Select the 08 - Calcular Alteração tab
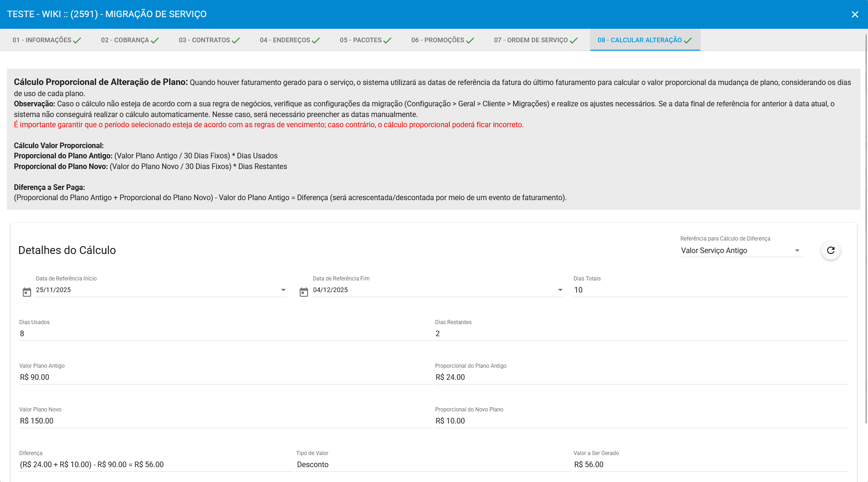 [644, 40]
